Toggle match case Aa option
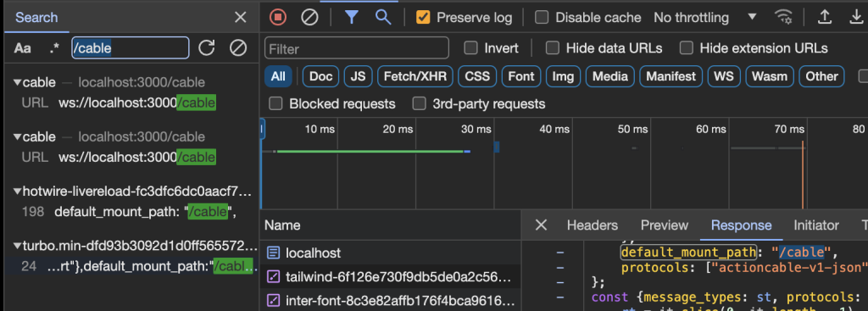 (23, 48)
